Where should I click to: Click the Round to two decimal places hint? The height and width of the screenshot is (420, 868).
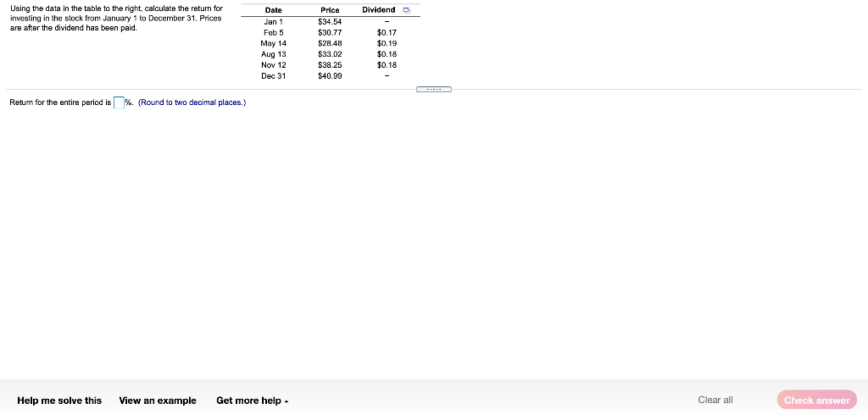(192, 102)
